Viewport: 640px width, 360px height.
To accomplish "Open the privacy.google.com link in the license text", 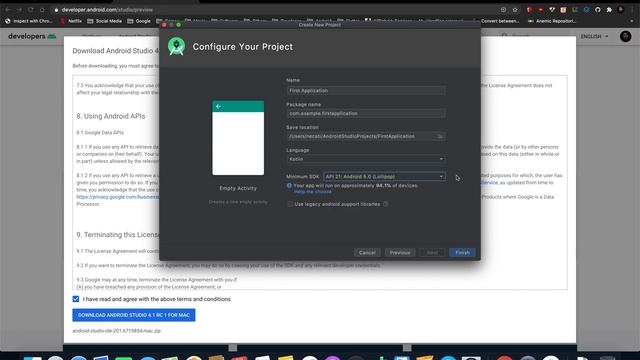I will pos(118,197).
